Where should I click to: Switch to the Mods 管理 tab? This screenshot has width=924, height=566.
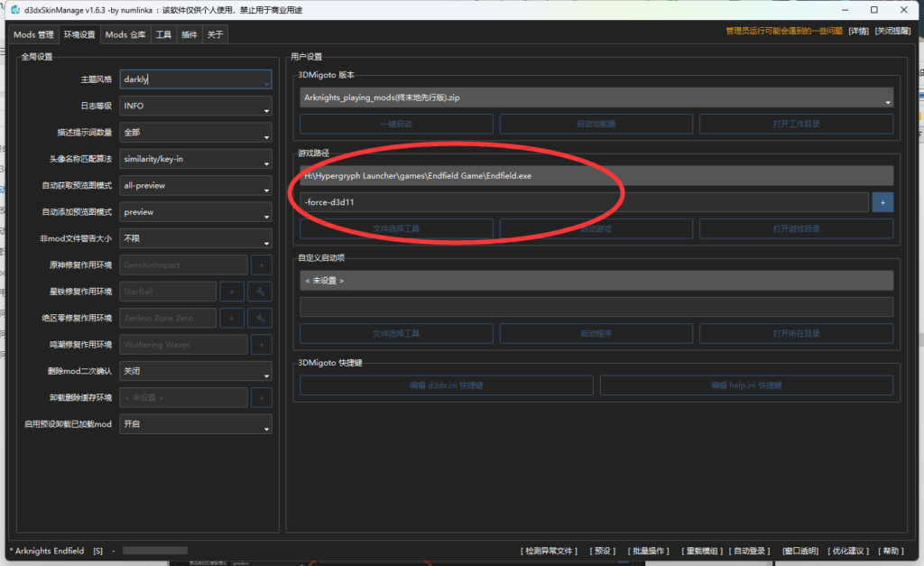(x=33, y=34)
